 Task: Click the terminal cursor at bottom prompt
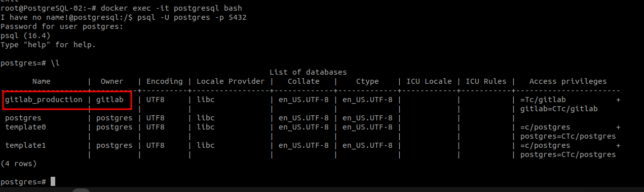pos(53,182)
